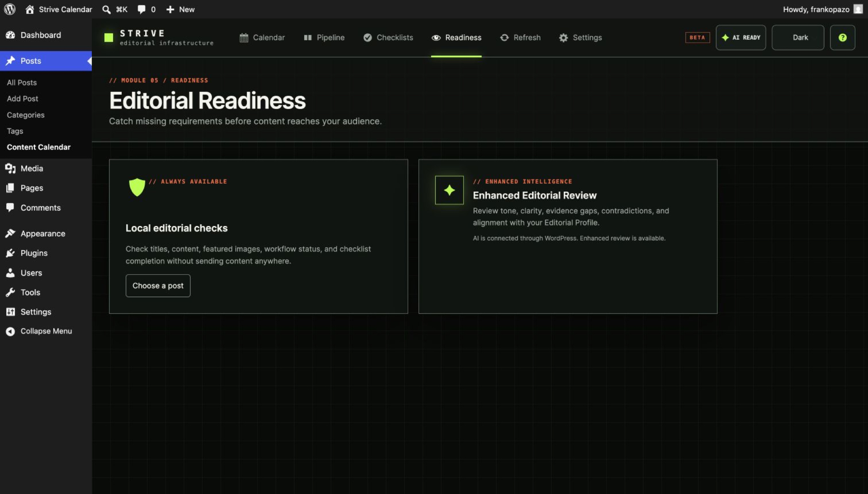Click the Appearance paintbrush icon
Image resolution: width=868 pixels, height=494 pixels.
pos(10,233)
